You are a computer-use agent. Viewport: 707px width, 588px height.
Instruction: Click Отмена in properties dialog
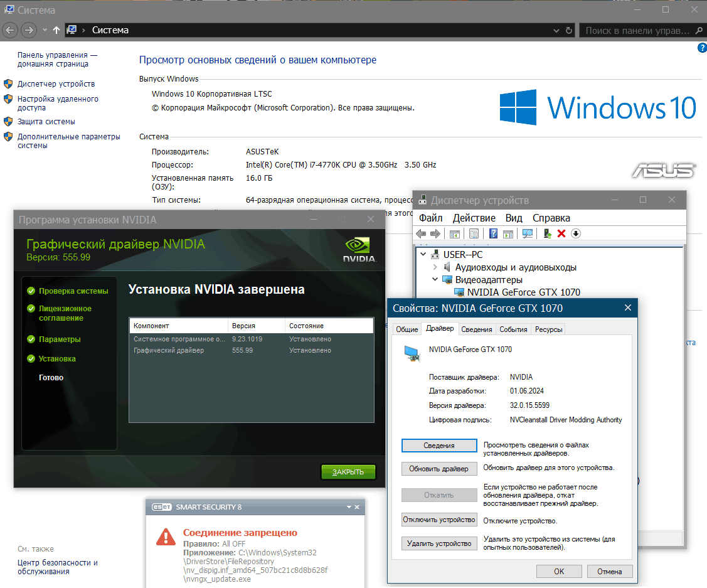click(x=610, y=571)
